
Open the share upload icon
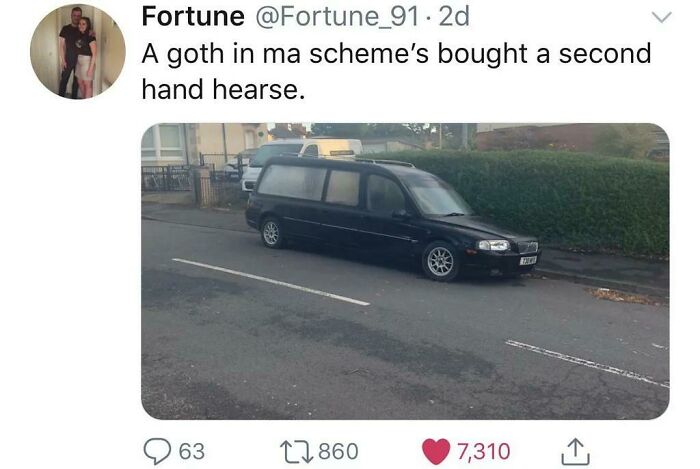click(x=575, y=451)
